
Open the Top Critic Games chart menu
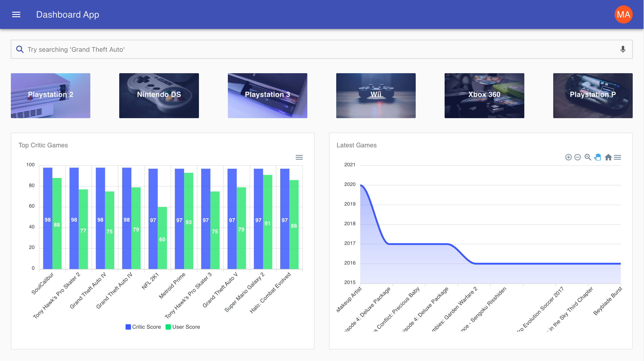299,157
